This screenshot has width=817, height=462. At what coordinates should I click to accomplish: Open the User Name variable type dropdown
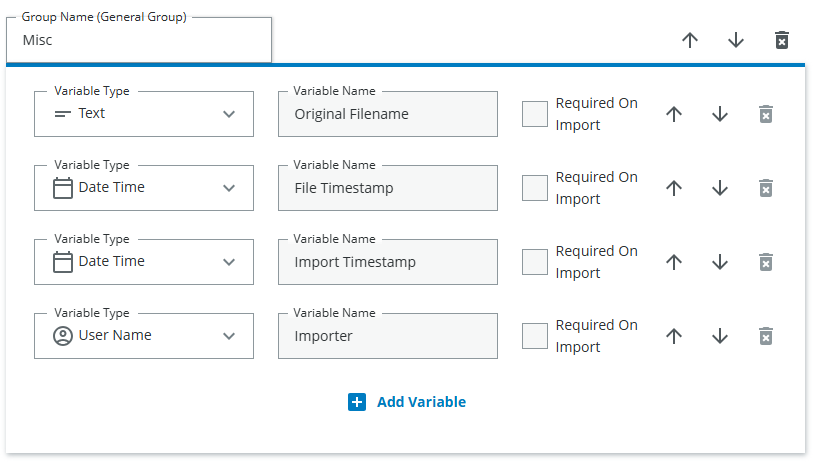coord(144,336)
